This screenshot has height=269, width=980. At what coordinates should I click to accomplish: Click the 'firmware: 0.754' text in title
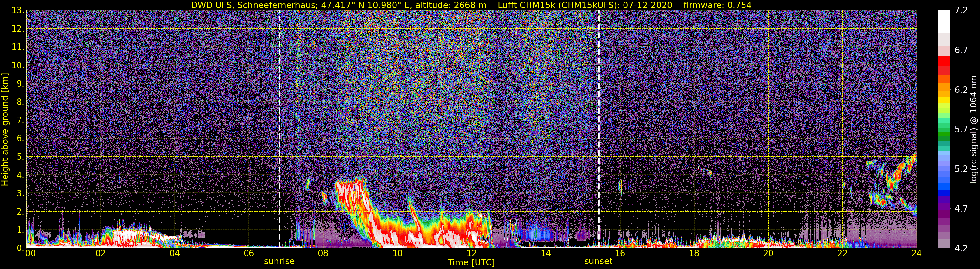pyautogui.click(x=718, y=5)
